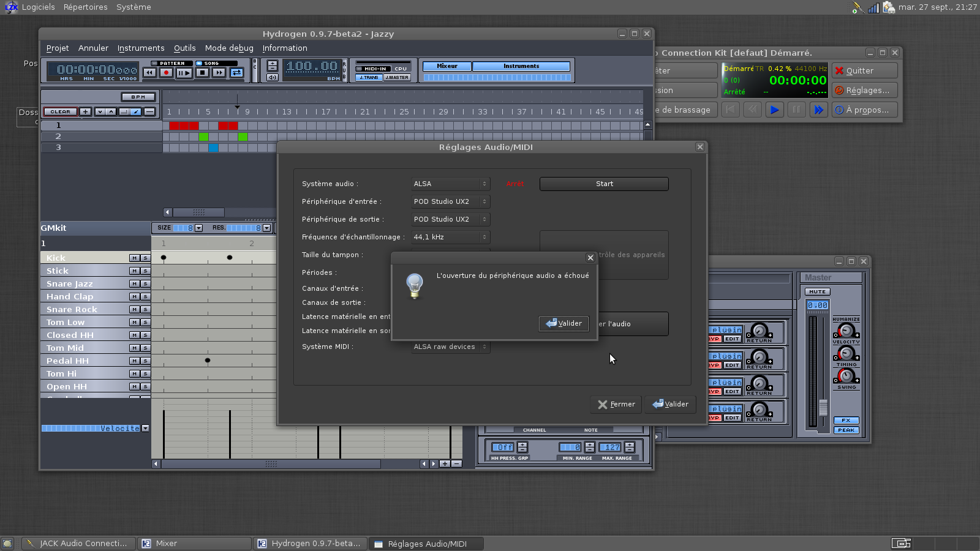980x551 pixels.
Task: Click the play/pause button in Hydrogen
Action: click(x=184, y=73)
